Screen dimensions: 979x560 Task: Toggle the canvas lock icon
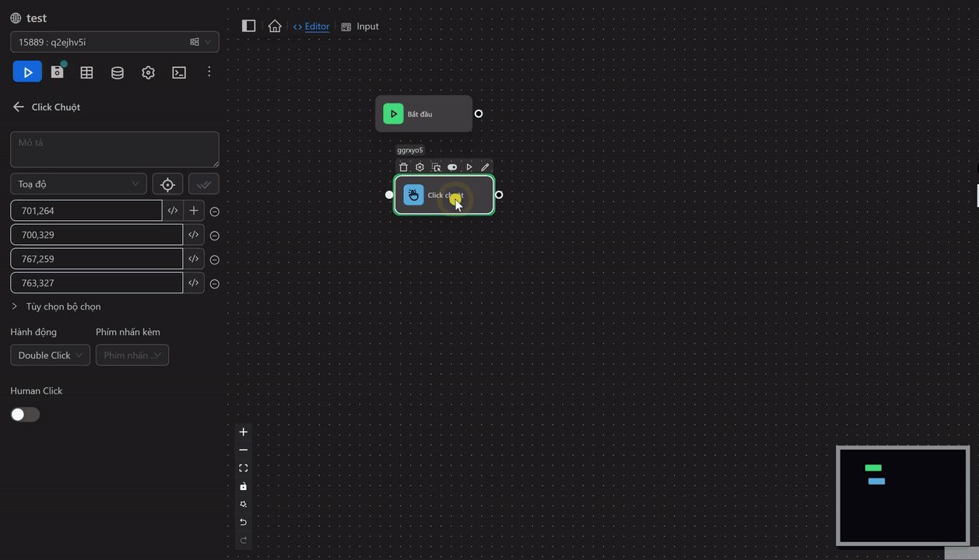(244, 486)
